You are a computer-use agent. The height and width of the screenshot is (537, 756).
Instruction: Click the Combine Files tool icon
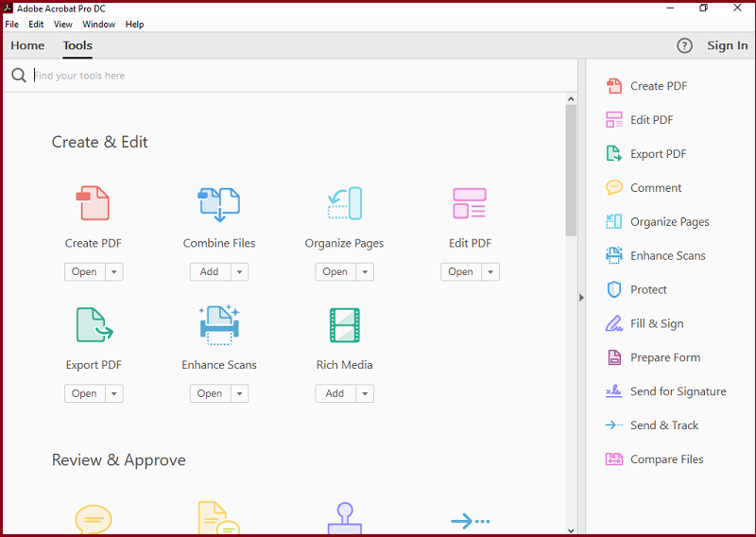pos(219,204)
